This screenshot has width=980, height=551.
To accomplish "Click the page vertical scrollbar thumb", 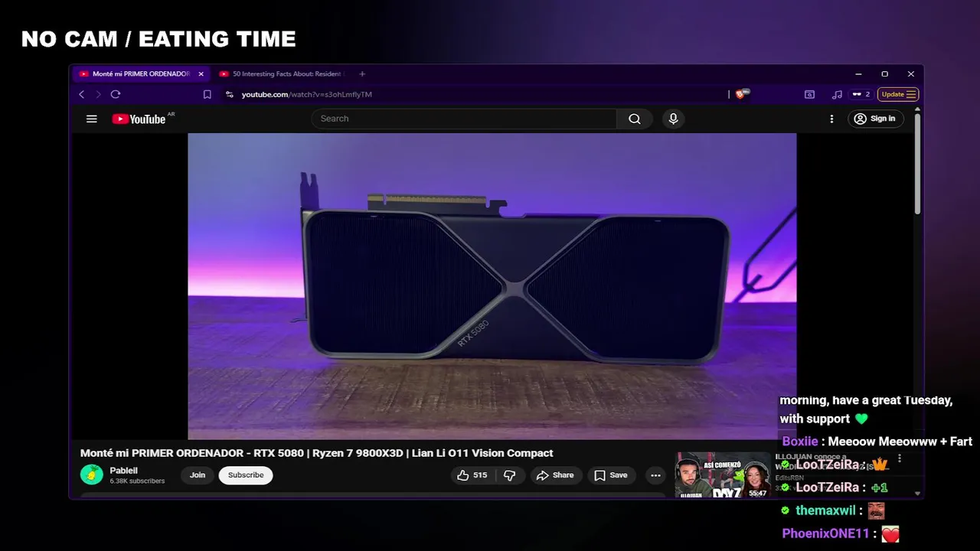I will 917,165.
